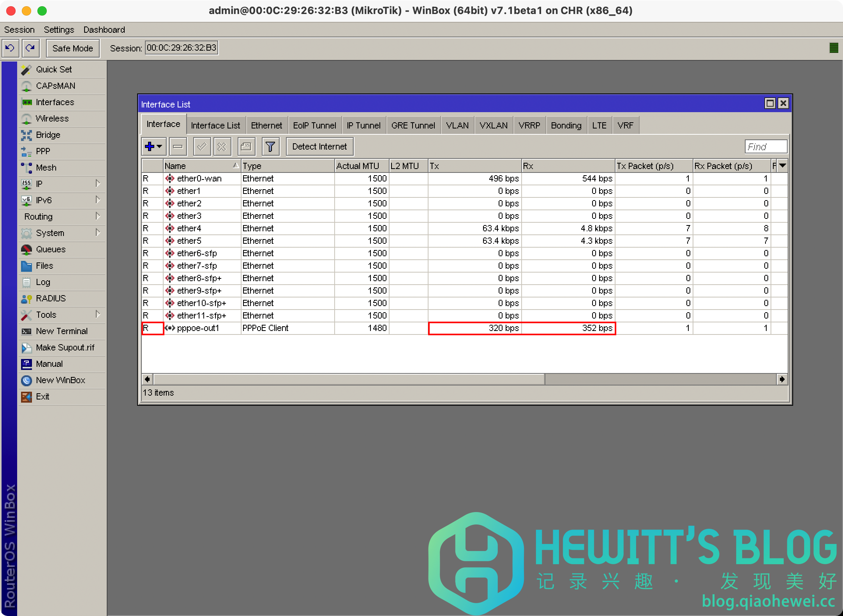The width and height of the screenshot is (843, 616).
Task: Click the redo arrow icon
Action: tap(30, 48)
